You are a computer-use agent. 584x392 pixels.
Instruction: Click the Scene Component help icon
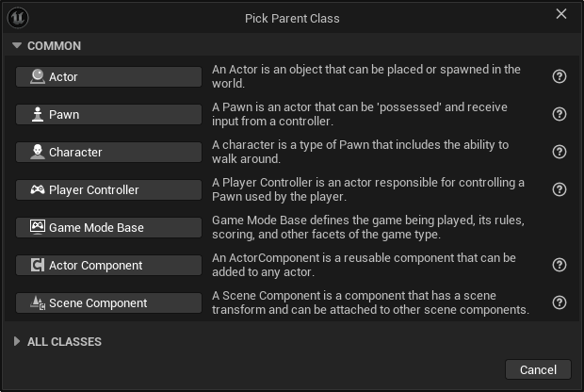point(560,302)
